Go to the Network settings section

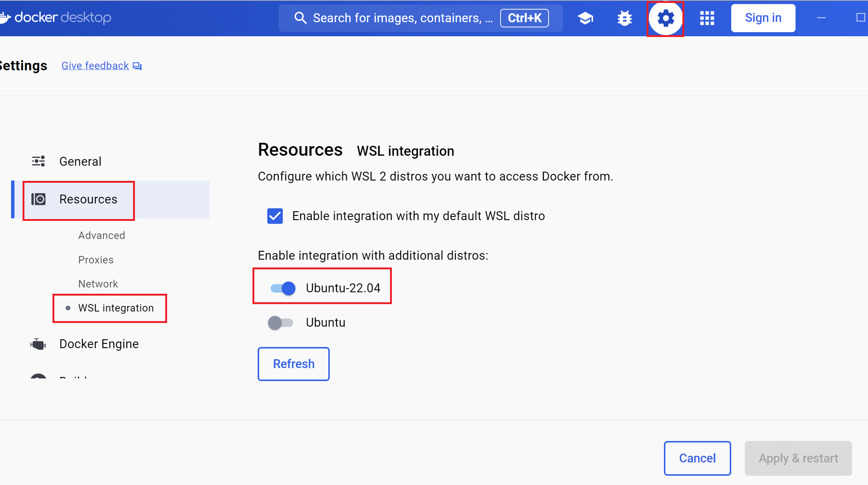click(98, 284)
